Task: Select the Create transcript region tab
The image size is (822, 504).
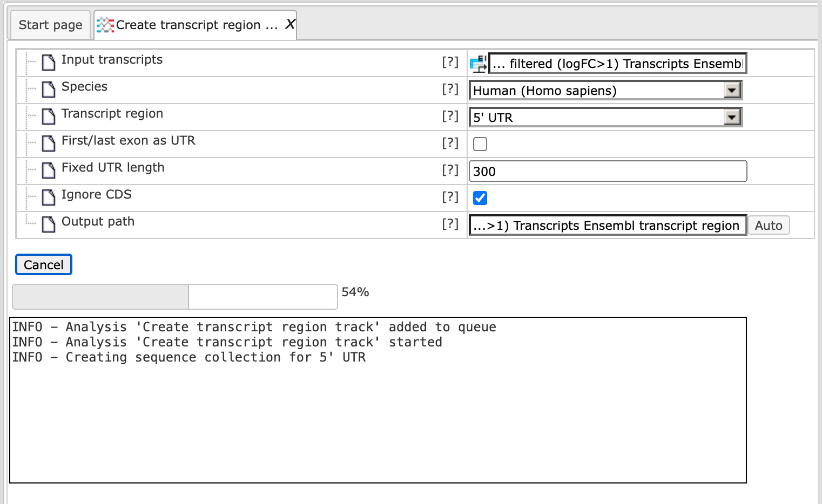Action: (196, 25)
